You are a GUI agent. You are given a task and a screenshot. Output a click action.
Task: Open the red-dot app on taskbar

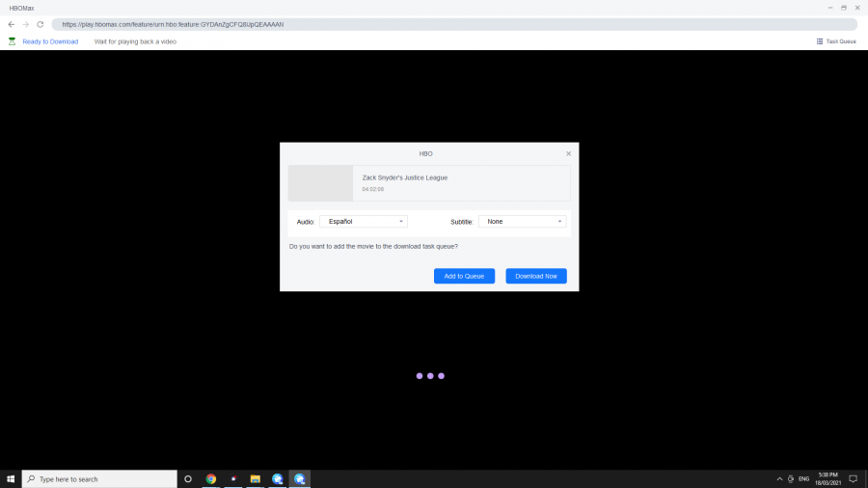point(233,479)
